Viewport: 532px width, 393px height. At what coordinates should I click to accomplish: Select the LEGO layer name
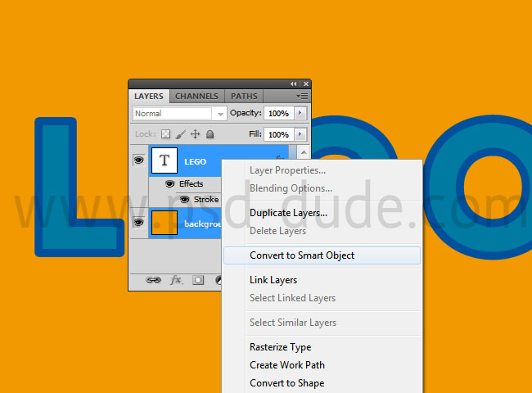(x=195, y=162)
